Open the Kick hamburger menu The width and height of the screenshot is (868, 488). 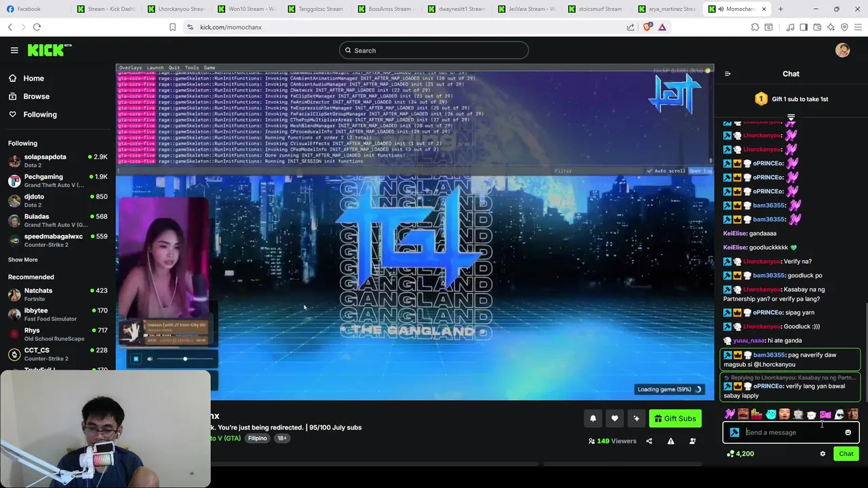14,50
